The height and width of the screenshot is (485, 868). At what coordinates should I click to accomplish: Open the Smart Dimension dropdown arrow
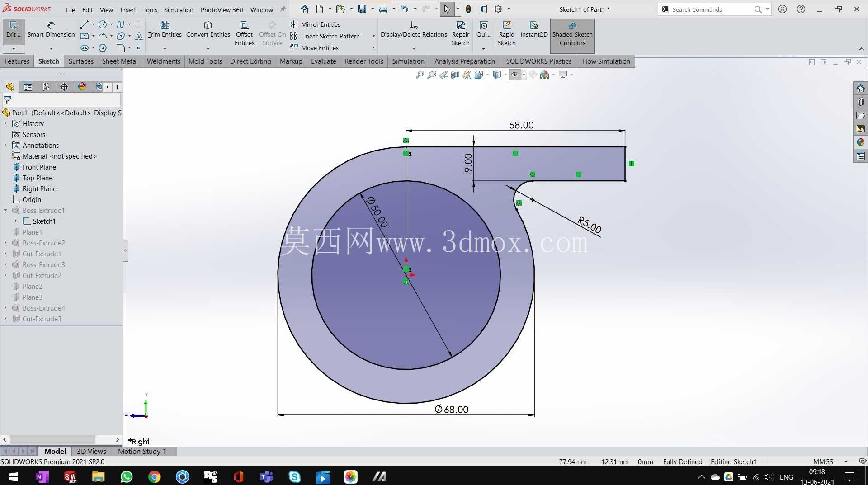click(x=51, y=48)
